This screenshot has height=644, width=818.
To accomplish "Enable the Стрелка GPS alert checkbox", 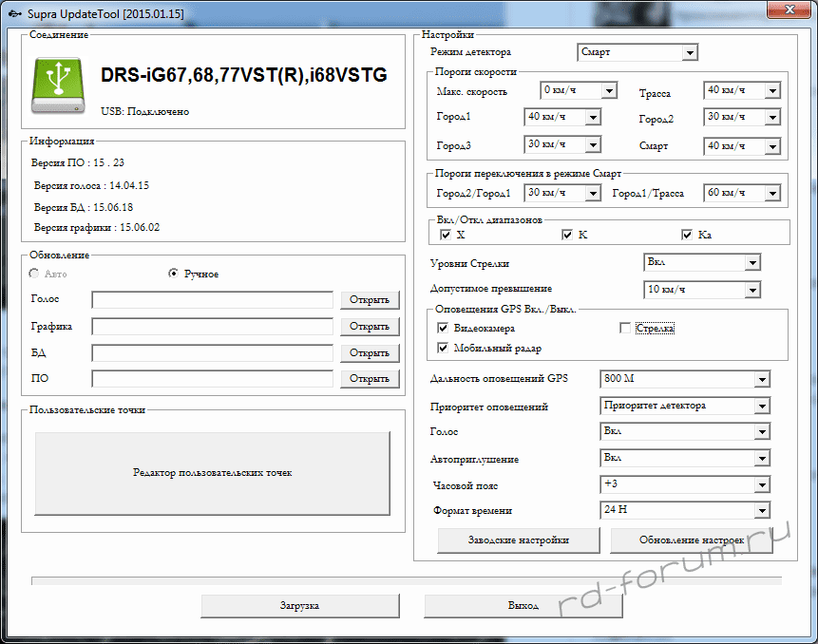I will point(625,329).
